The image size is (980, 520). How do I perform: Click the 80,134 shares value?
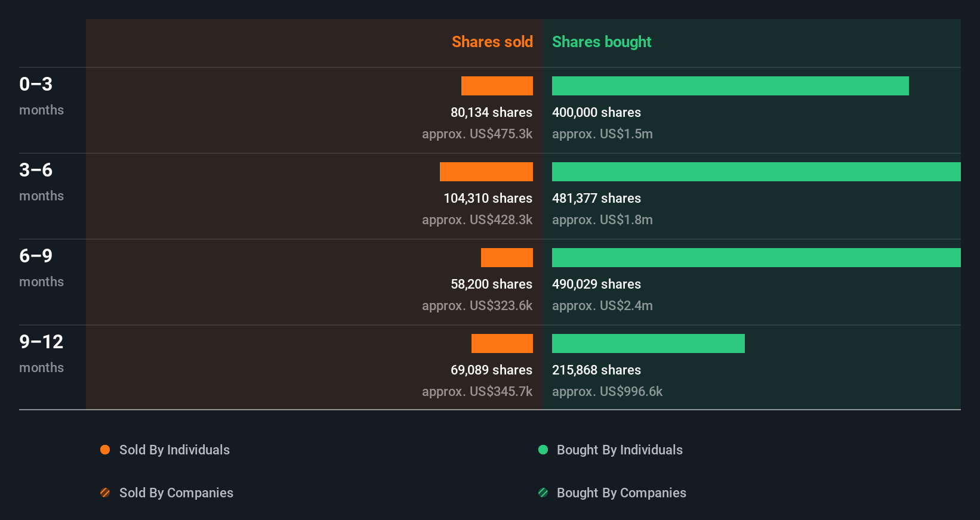491,113
